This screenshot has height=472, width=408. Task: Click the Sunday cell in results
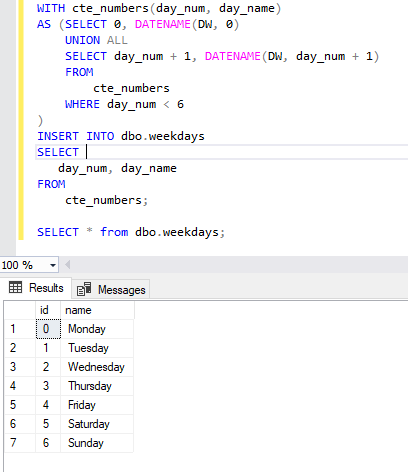(x=97, y=443)
